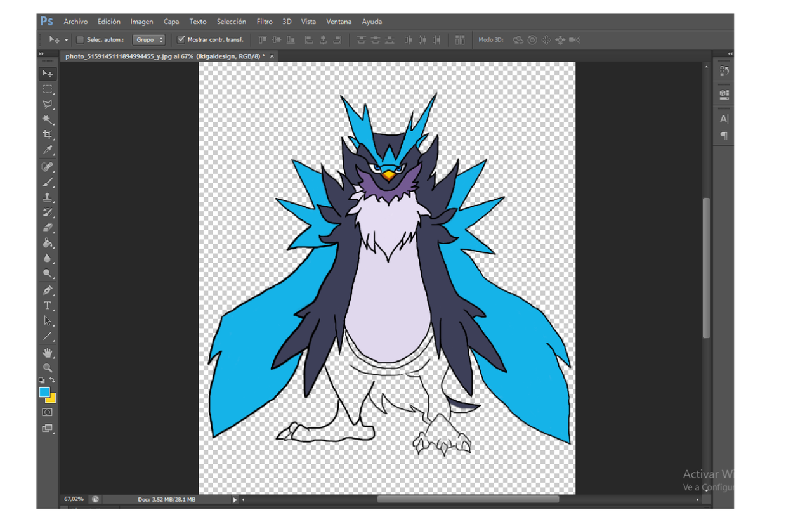Expand the right collapsed panel dock

(730, 54)
